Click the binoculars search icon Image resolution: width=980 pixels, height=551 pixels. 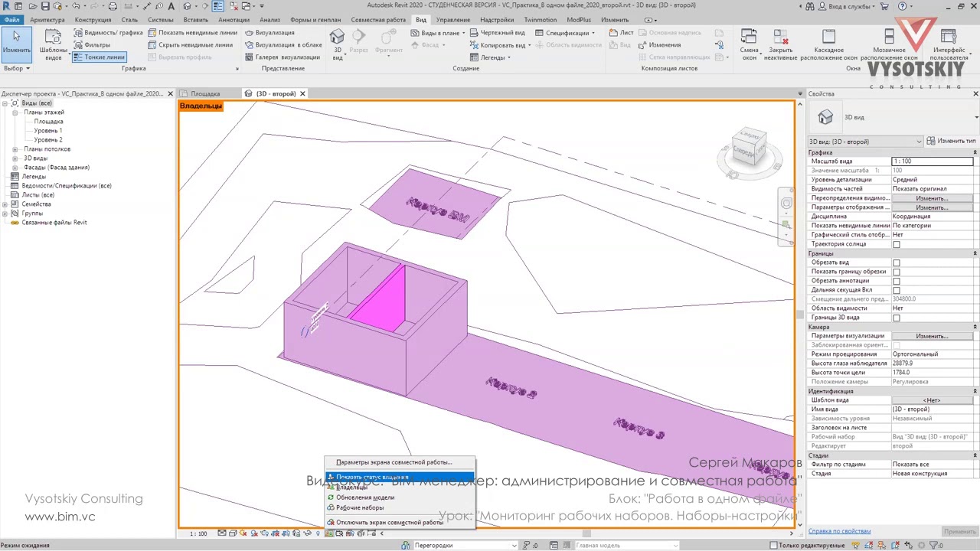pyautogui.click(x=810, y=6)
